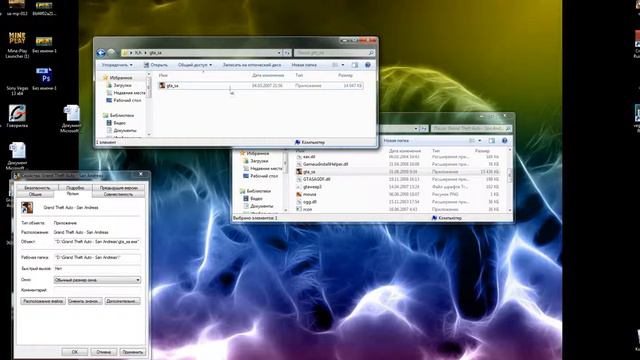Click Отмена in the Properties dialog
The width and height of the screenshot is (640, 360).
pos(104,352)
